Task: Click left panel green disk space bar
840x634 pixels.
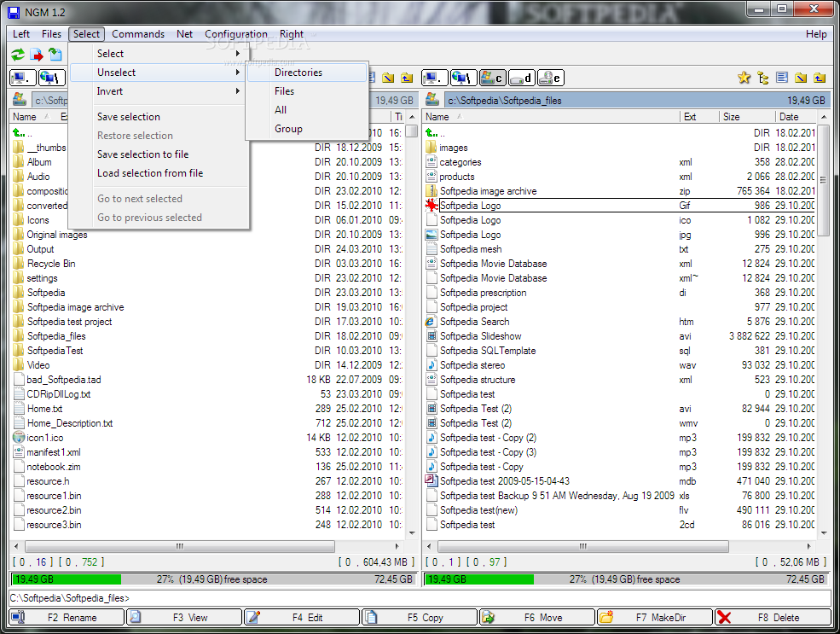Action: click(67, 579)
